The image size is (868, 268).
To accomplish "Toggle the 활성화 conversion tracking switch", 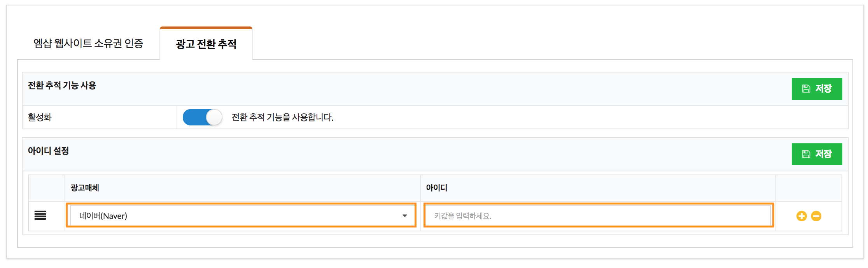I will click(202, 117).
